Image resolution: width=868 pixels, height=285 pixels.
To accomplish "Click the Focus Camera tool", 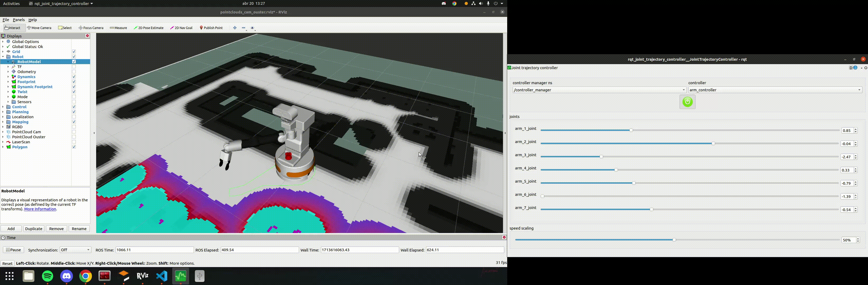I will 91,28.
